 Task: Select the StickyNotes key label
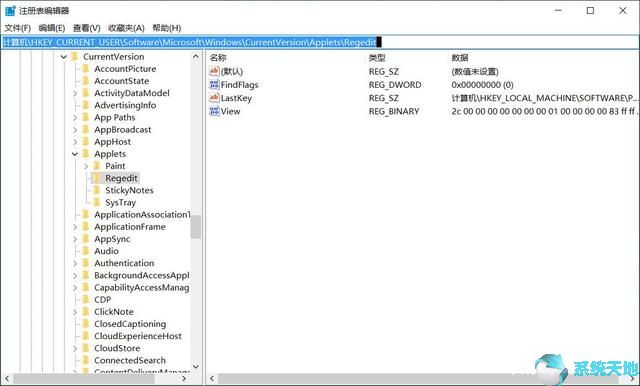129,190
